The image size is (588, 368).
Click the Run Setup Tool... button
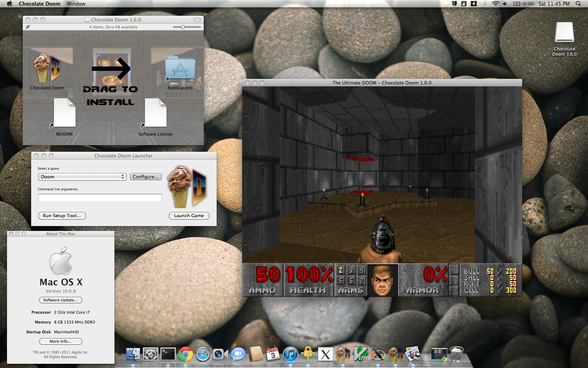click(x=62, y=216)
